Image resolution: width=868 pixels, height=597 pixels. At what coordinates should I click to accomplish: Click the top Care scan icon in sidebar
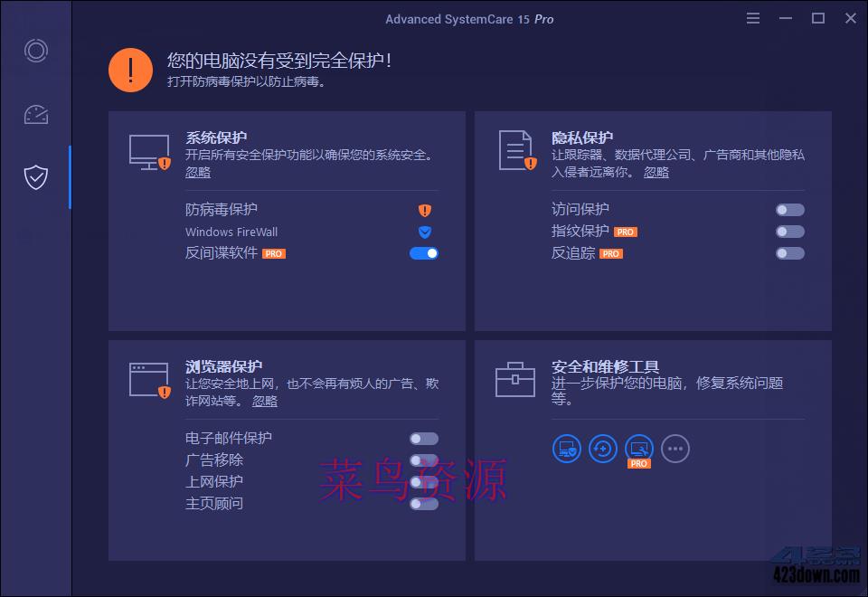[x=35, y=51]
